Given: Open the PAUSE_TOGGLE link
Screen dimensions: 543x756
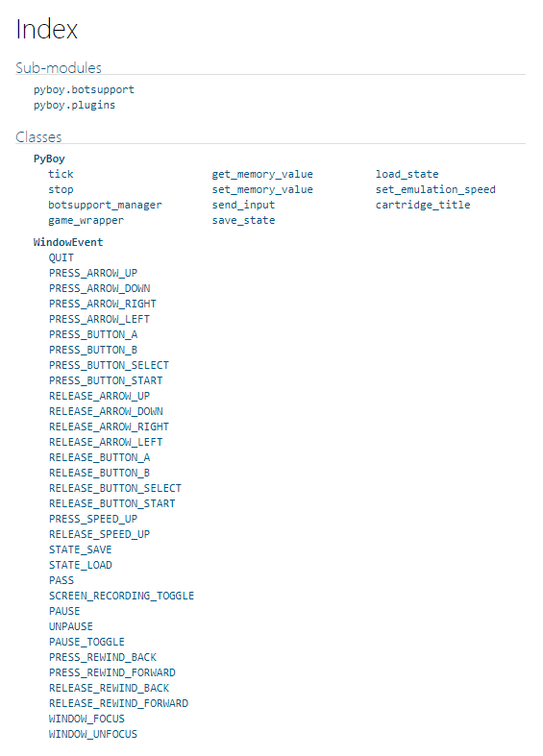Looking at the screenshot, I should coord(86,643).
